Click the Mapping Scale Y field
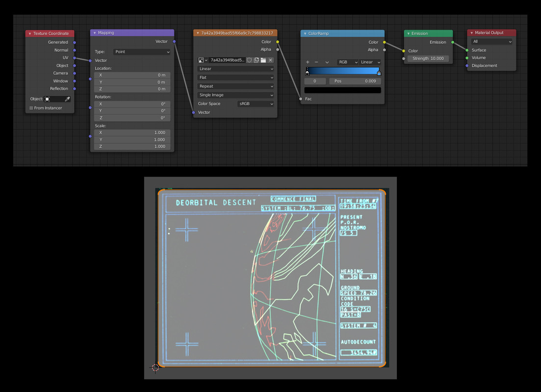 [x=132, y=140]
